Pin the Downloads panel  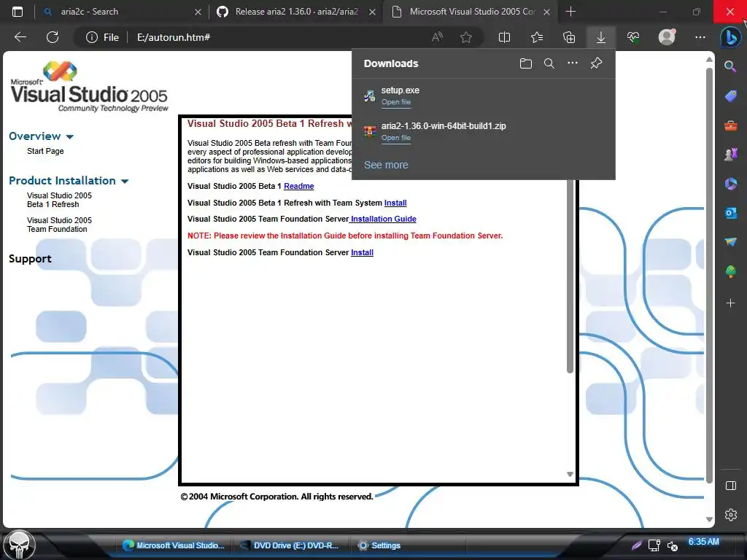(x=596, y=63)
